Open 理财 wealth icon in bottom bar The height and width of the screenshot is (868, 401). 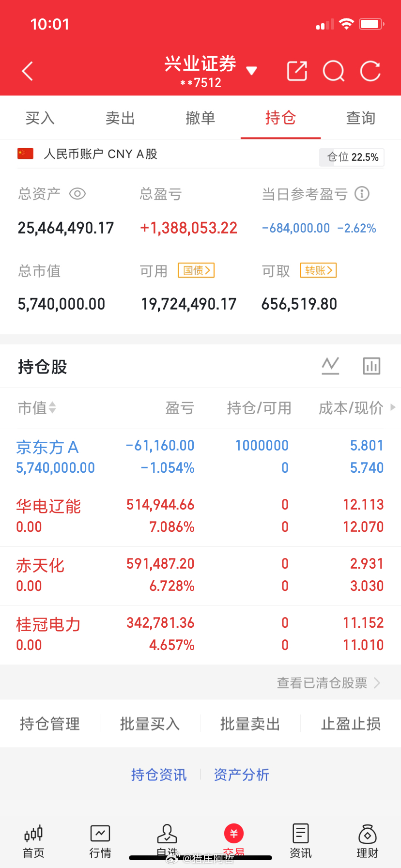(x=368, y=841)
